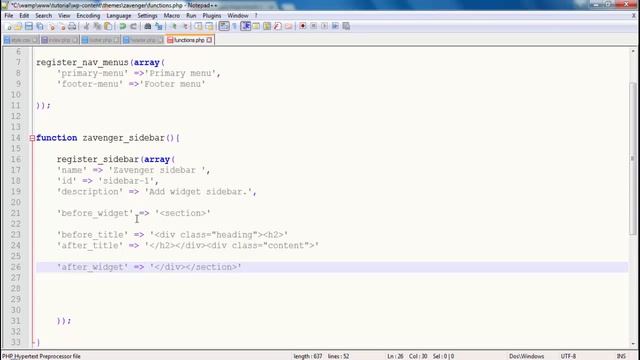This screenshot has width=640, height=360.
Task: Toggle the Show Indent Guide icon
Action: click(245, 27)
